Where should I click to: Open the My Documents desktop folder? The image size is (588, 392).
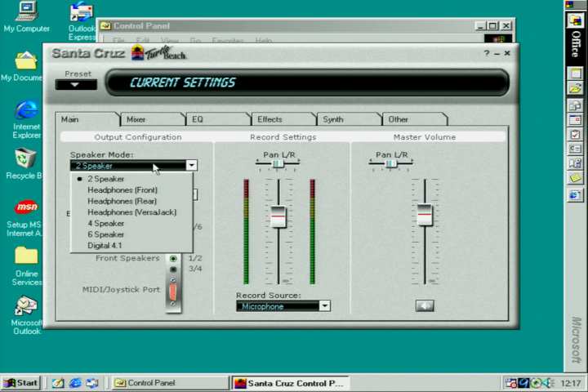[23, 66]
